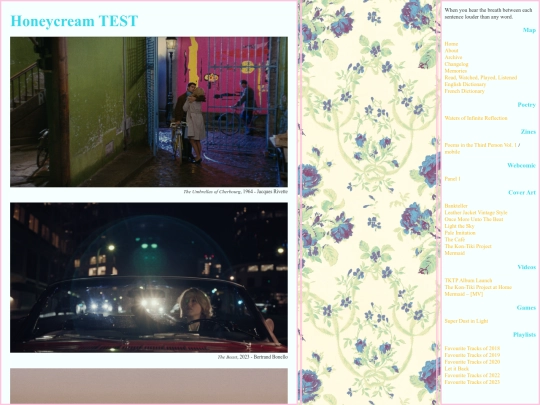Open The Kon-Tiki Project at Home video

[478, 287]
